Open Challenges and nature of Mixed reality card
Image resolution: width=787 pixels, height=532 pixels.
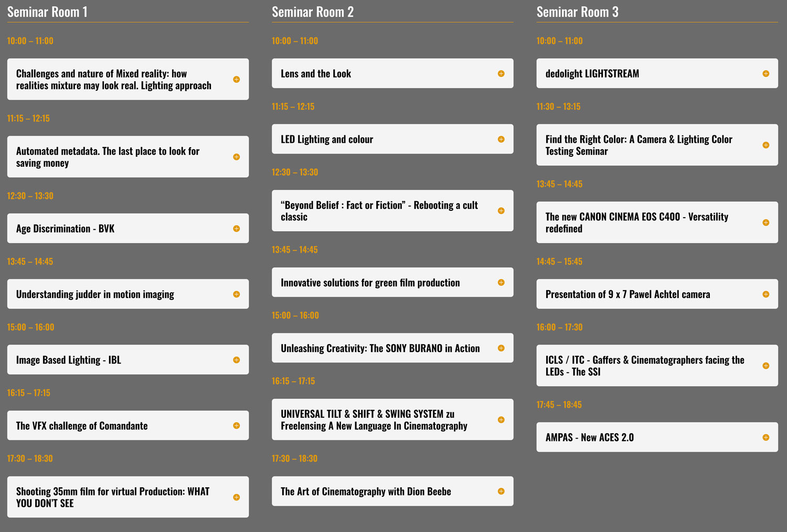128,79
